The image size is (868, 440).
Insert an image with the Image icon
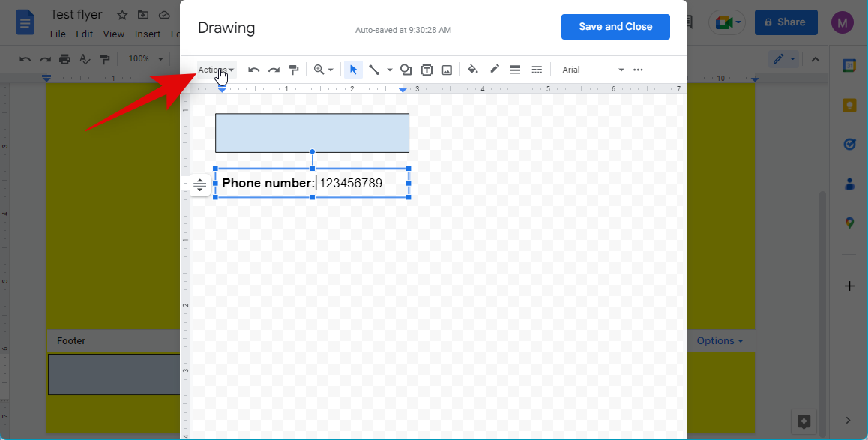pos(447,70)
